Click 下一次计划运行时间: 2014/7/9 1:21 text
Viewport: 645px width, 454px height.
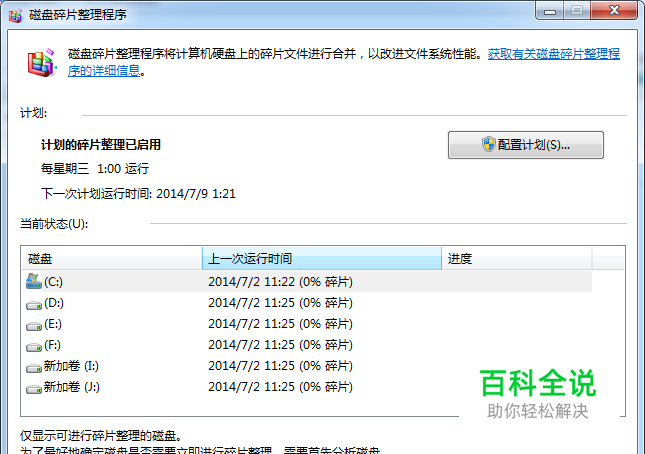tap(138, 193)
